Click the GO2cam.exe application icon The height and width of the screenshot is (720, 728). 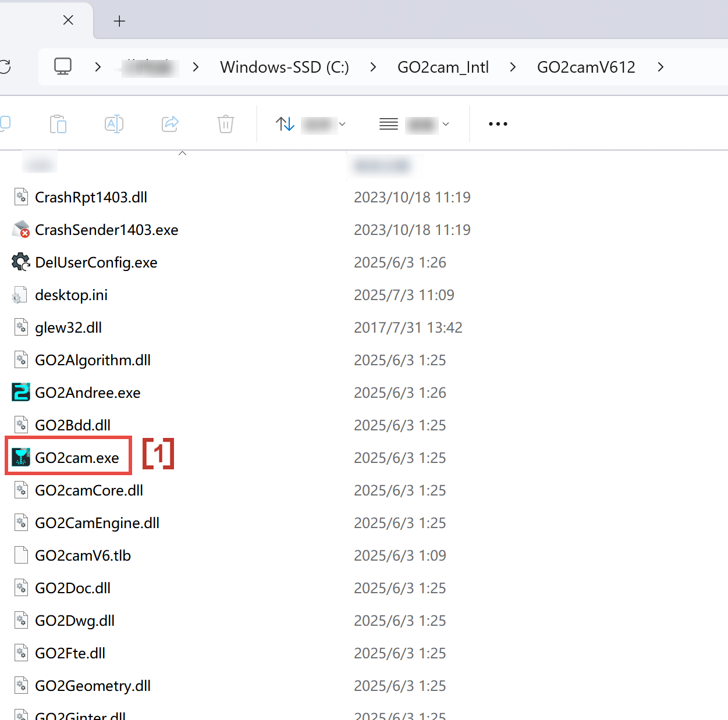pyautogui.click(x=21, y=458)
